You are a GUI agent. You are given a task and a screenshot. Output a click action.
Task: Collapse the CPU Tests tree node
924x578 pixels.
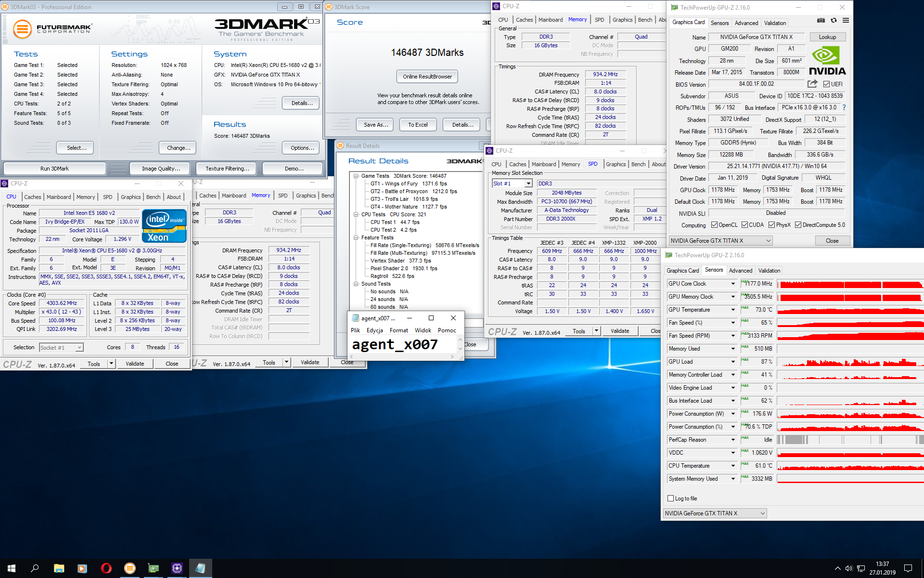coord(356,214)
